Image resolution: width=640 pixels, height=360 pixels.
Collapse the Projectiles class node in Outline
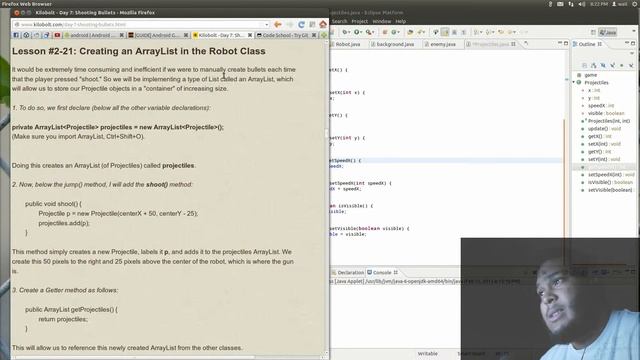tap(574, 82)
